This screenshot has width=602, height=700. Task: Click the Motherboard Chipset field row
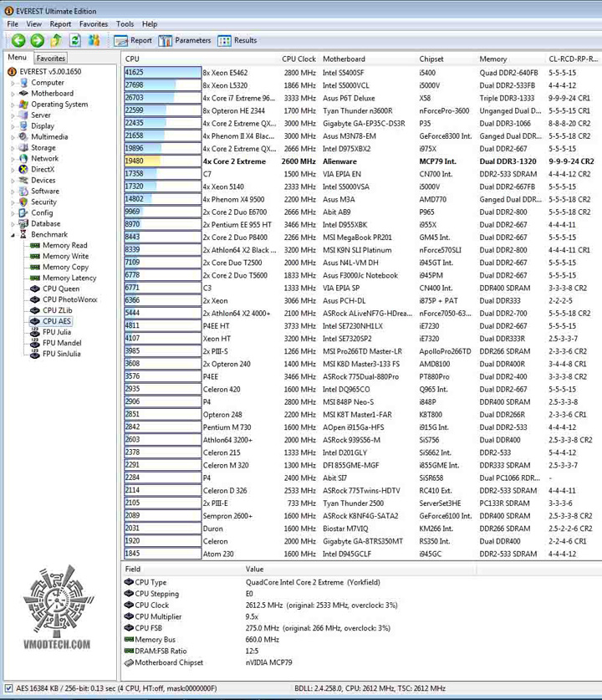361,662
